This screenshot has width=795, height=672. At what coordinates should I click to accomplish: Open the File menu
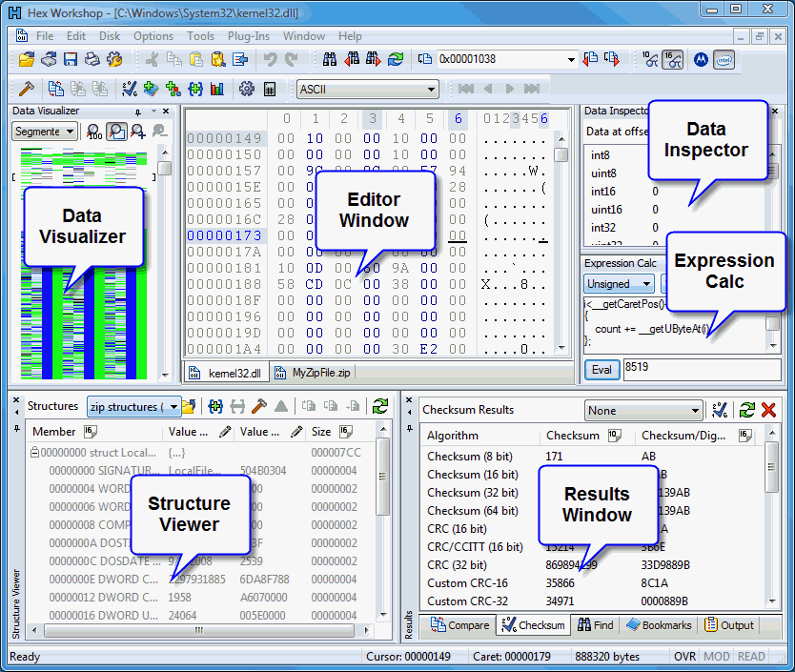pyautogui.click(x=45, y=36)
